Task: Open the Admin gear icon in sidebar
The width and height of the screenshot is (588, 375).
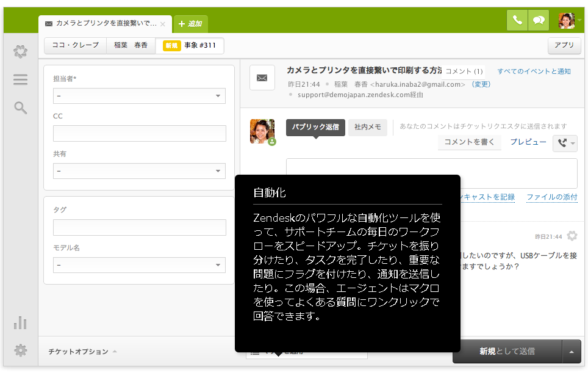Action: point(20,350)
